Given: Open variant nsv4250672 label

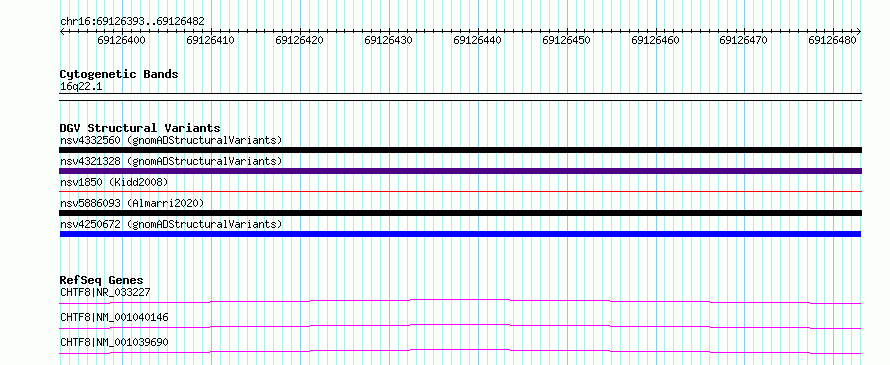Looking at the screenshot, I should pyautogui.click(x=171, y=224).
